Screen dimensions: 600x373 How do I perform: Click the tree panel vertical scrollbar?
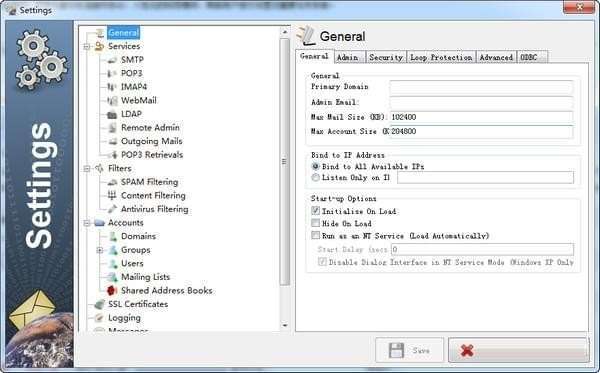pos(284,162)
